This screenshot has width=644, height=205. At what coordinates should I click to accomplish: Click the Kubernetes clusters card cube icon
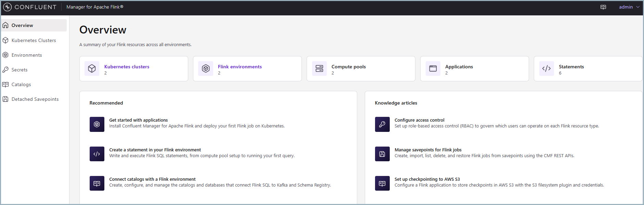point(92,69)
